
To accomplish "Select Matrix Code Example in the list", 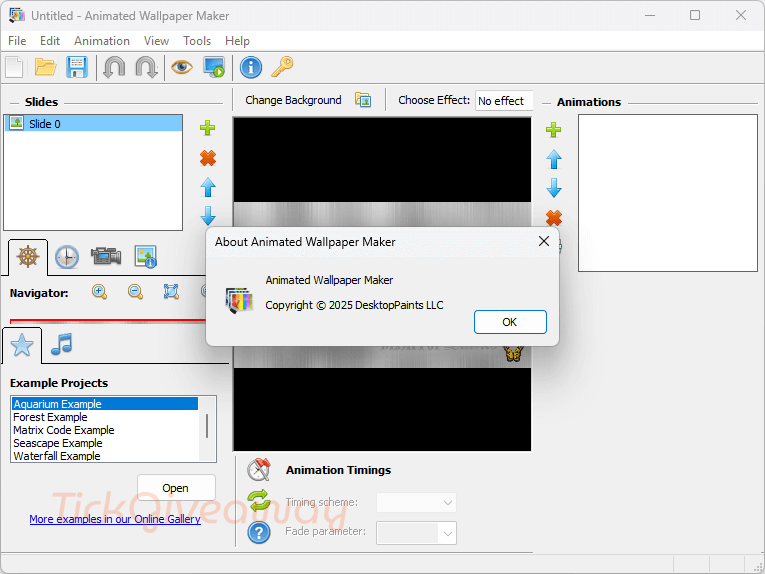I will coord(105,430).
